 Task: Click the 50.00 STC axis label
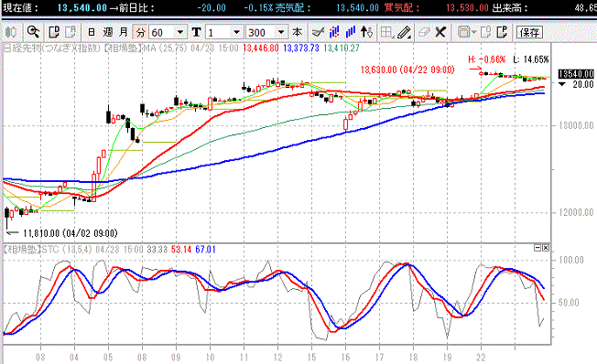coord(569,303)
